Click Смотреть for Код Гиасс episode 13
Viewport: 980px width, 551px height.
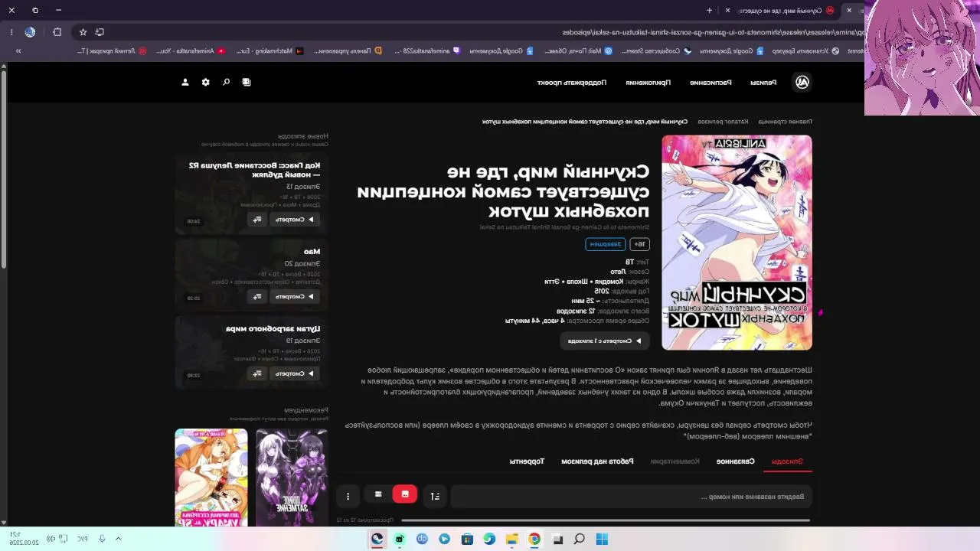pyautogui.click(x=295, y=220)
